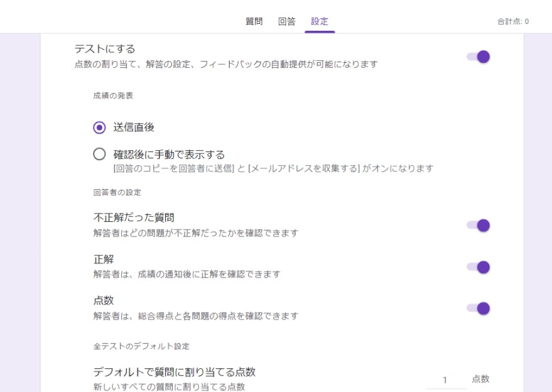Viewport: 552px width, 392px height.
Task: Click the 解答者は、総合得点と各問題の得点を確認できます text
Action: tap(196, 316)
